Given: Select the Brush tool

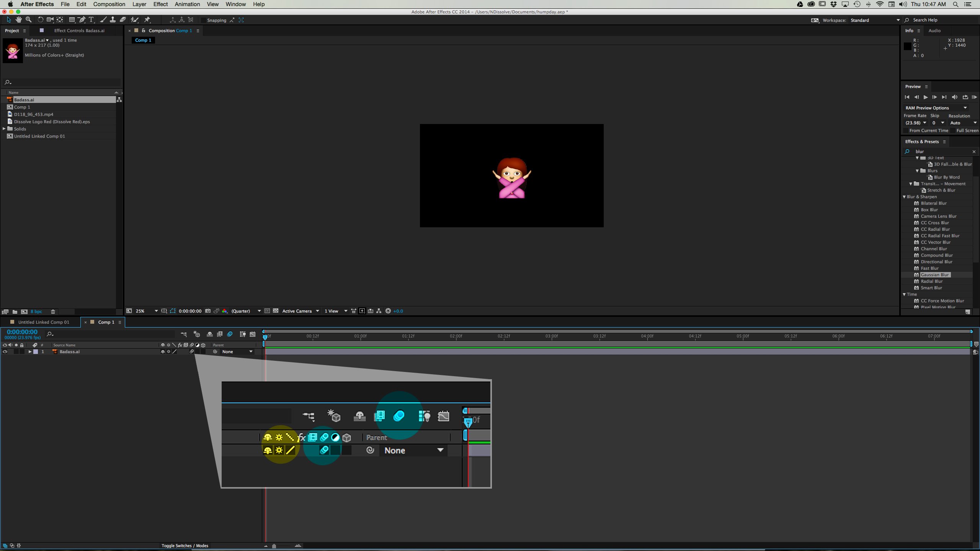Looking at the screenshot, I should 103,20.
